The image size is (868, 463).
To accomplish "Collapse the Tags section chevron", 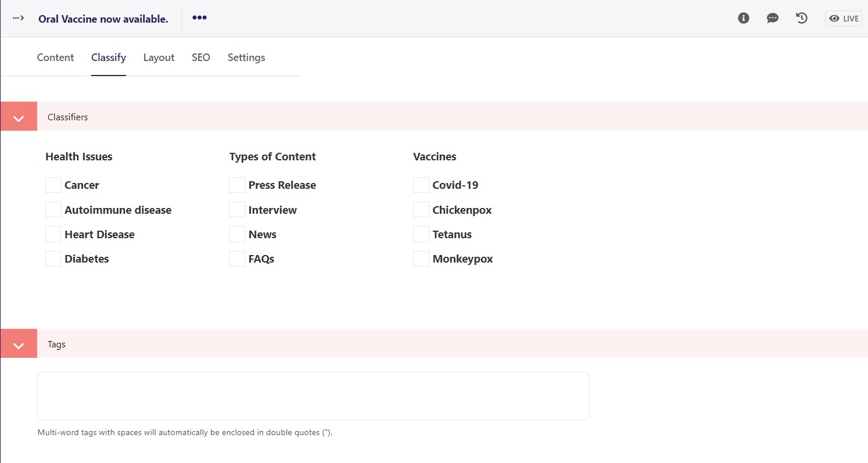I will 19,344.
